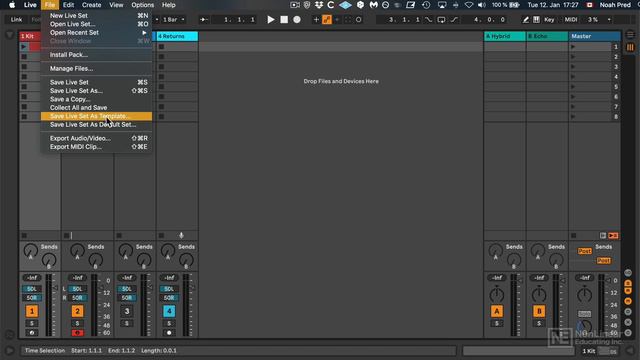This screenshot has width=640, height=360.
Task: Toggle the detail view arrow at bottom right
Action: pyautogui.click(x=630, y=351)
